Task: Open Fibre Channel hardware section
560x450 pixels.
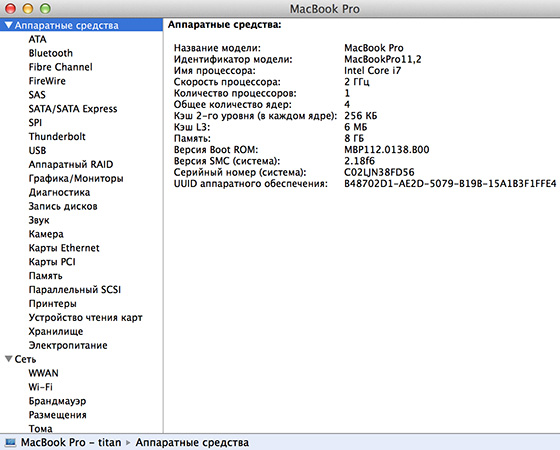Action: coord(60,67)
